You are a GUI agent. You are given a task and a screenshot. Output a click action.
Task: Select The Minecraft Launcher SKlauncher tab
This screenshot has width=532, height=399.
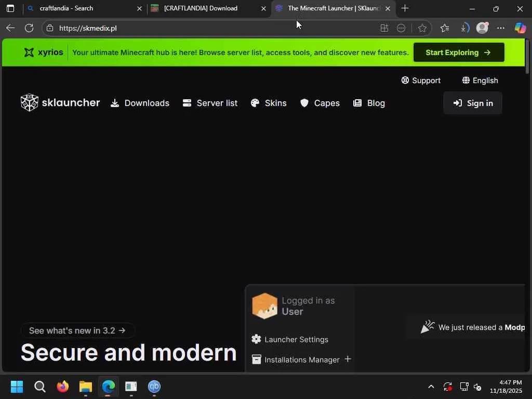[x=333, y=8]
